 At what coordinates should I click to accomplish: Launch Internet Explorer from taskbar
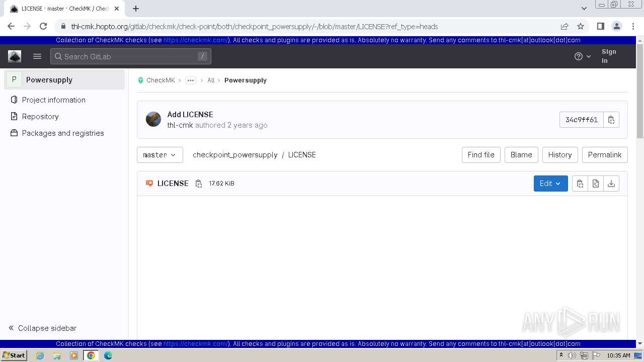click(x=40, y=355)
